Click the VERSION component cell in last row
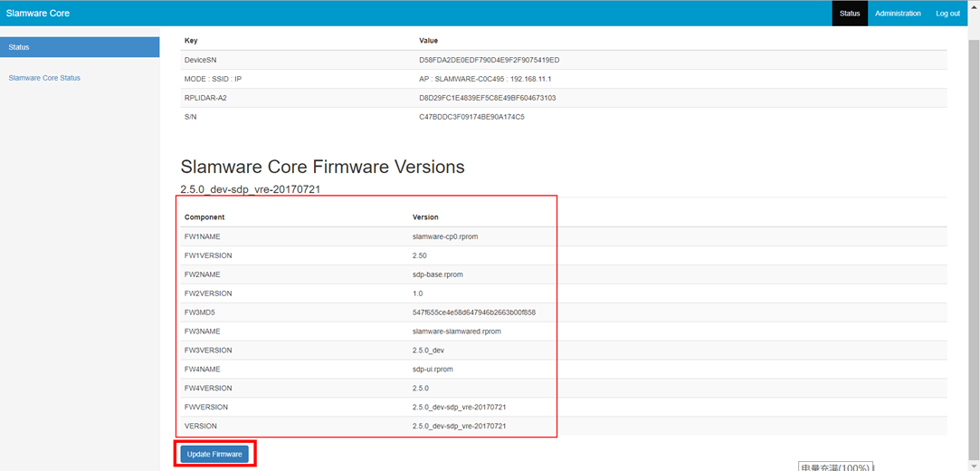Viewport: 980px width, 471px height. click(201, 426)
